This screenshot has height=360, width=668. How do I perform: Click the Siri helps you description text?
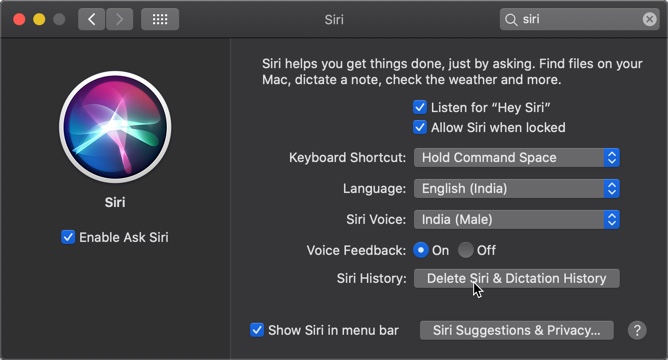tap(452, 72)
